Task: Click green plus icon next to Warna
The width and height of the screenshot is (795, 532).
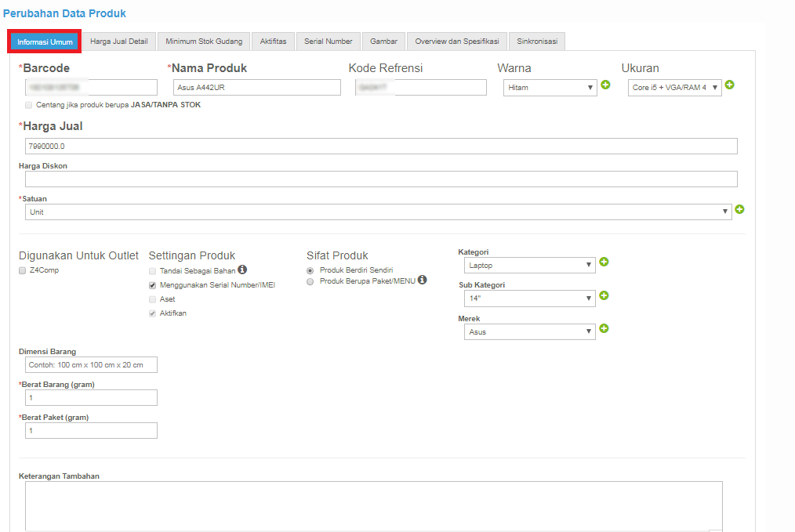Action: click(604, 85)
